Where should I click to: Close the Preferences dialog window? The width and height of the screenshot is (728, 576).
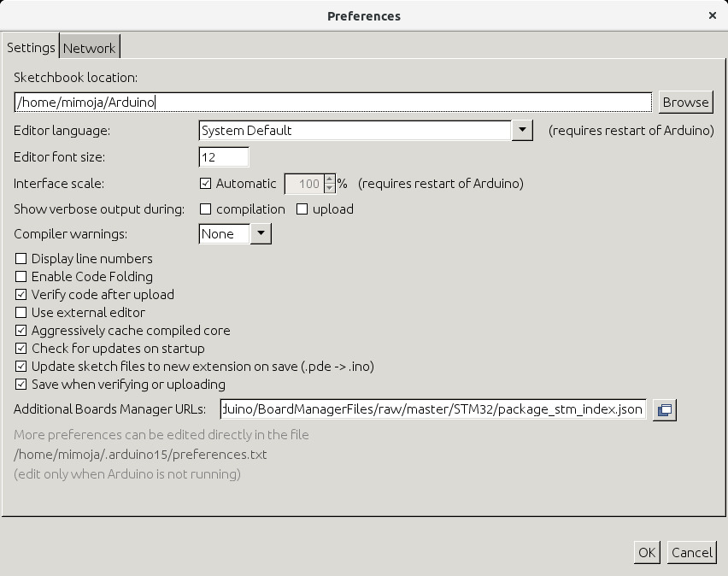coord(713,15)
